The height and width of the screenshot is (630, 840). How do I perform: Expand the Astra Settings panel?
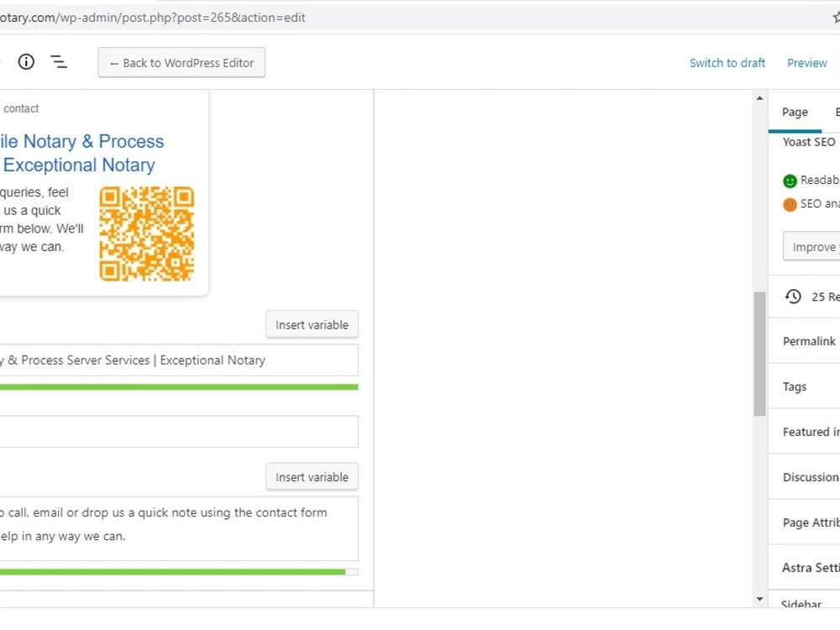pos(804,567)
